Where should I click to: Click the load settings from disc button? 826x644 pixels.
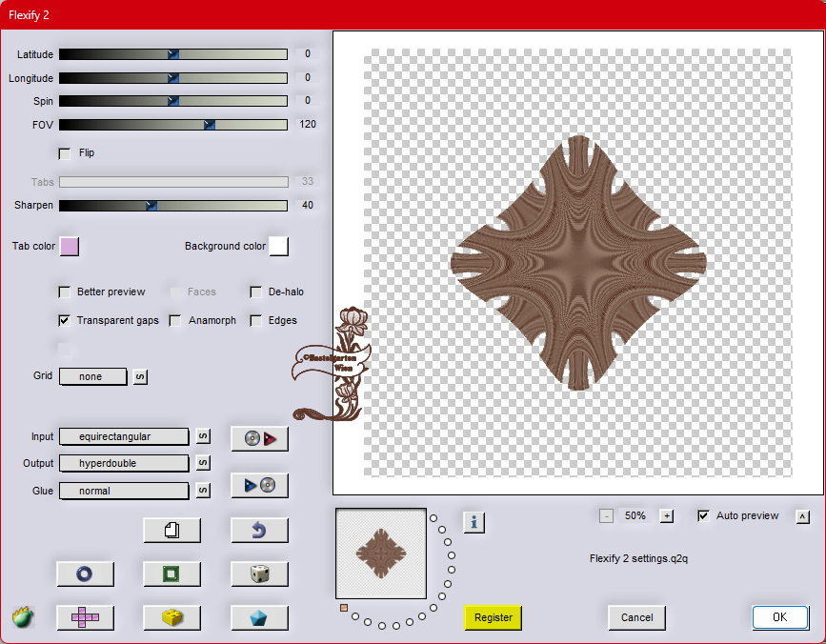pos(259,439)
